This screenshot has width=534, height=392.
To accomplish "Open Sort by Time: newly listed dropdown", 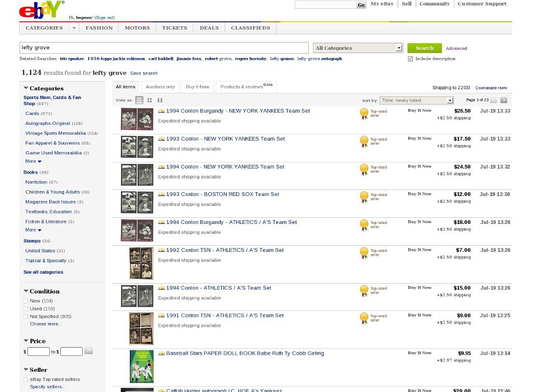I will [416, 101].
